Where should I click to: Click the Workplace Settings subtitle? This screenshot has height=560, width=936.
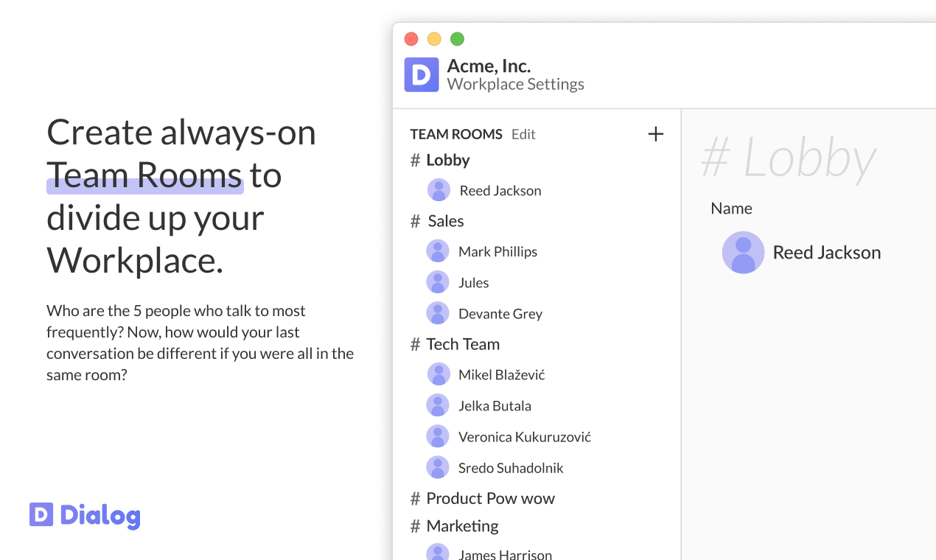tap(516, 84)
